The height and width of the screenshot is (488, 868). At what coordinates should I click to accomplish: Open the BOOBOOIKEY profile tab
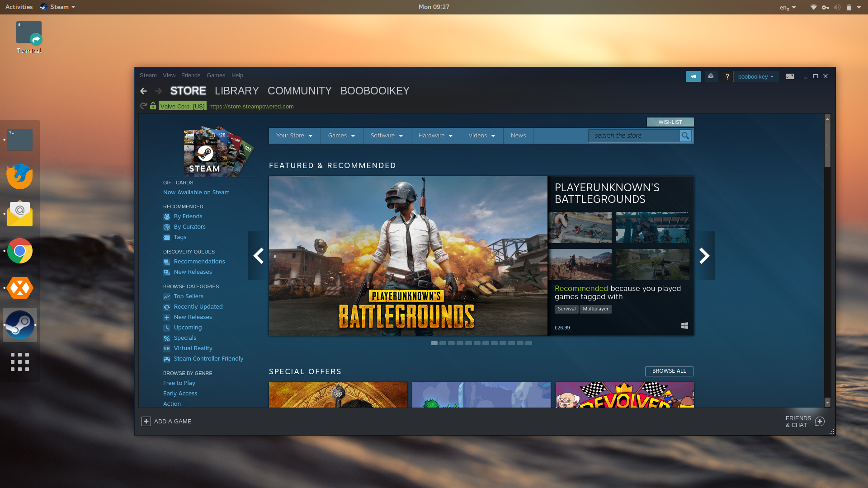(x=375, y=91)
